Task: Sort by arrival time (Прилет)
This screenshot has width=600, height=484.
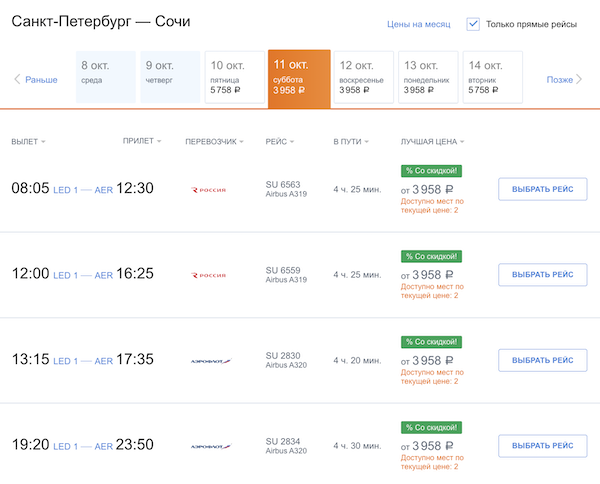Action: (141, 142)
